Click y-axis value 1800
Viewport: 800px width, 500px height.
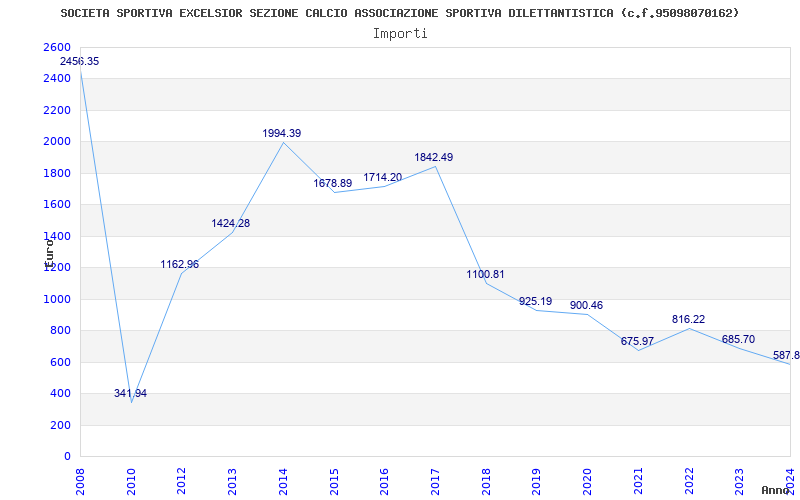[57, 173]
